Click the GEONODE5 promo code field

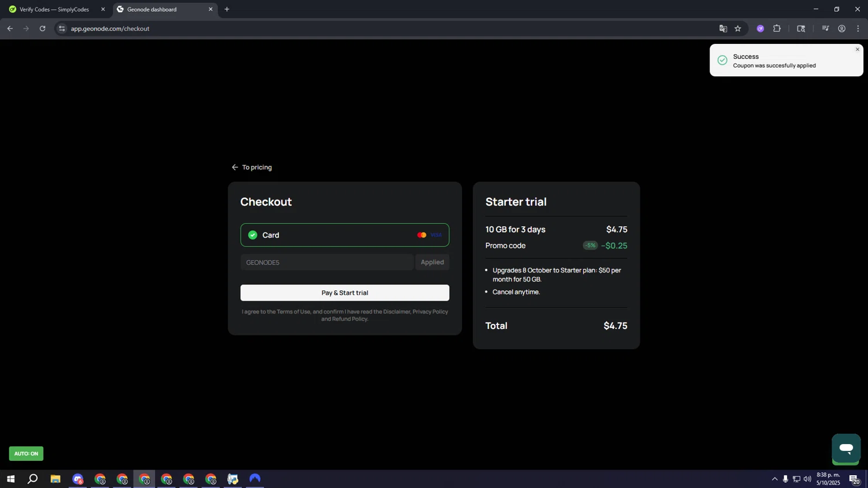click(x=327, y=263)
